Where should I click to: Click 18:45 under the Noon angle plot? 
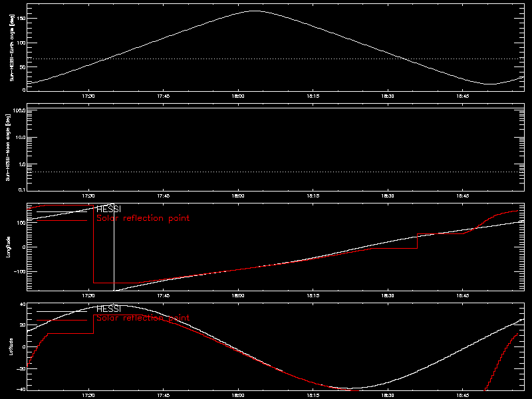(x=462, y=196)
